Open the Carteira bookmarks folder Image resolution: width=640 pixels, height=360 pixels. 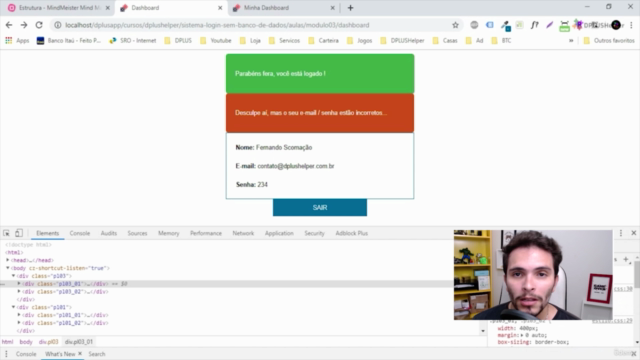click(x=324, y=40)
